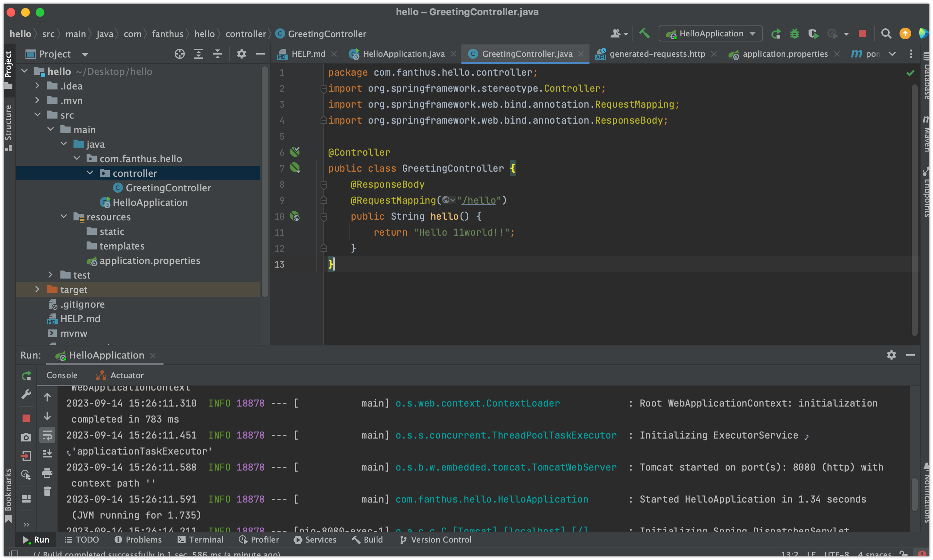Switch to the HelloApplication.java editor tab
The width and height of the screenshot is (933, 560).
tap(403, 54)
